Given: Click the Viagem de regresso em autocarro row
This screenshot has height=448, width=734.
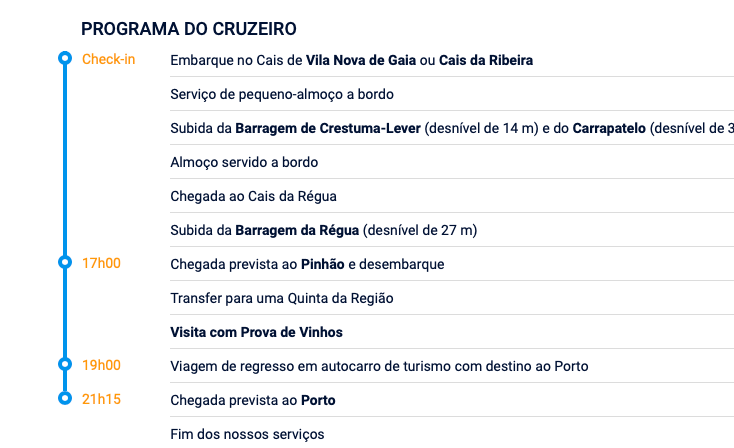Looking at the screenshot, I should pos(379,366).
